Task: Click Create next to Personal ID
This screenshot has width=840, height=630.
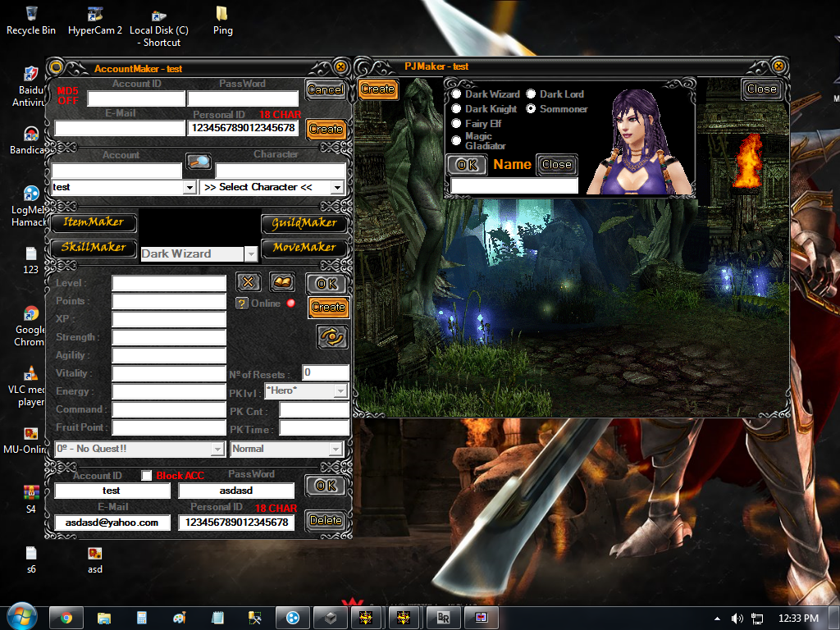Action: pyautogui.click(x=326, y=129)
